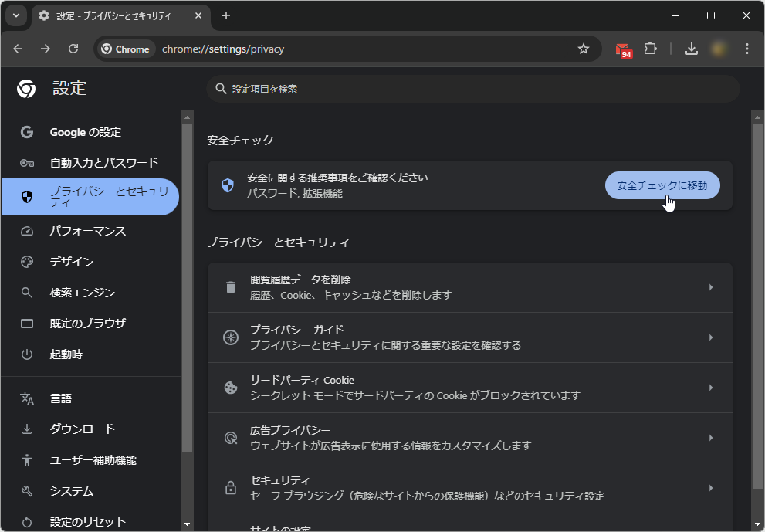
Task: Click the design palette icon in sidebar
Action: pos(26,261)
